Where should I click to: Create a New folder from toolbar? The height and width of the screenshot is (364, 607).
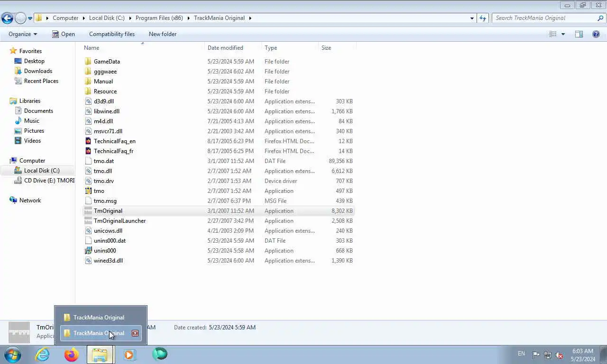coord(163,34)
